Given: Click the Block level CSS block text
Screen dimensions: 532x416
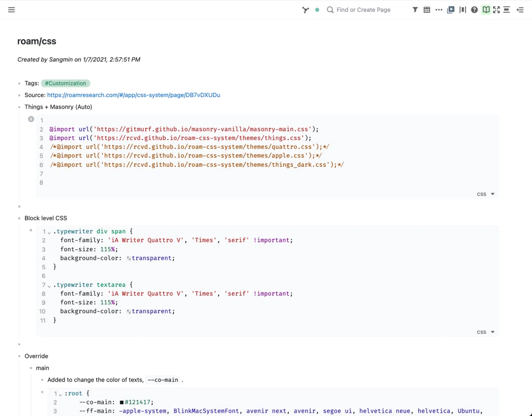Looking at the screenshot, I should (46, 218).
